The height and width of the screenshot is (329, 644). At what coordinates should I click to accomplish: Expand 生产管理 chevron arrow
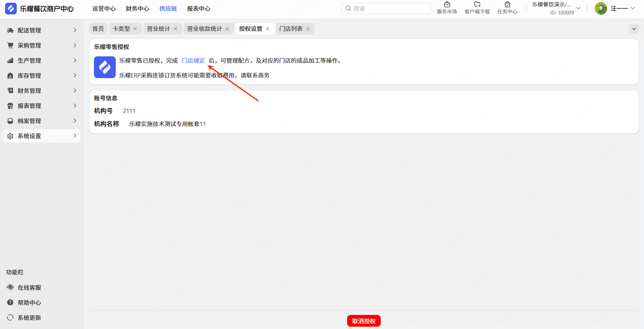(75, 60)
